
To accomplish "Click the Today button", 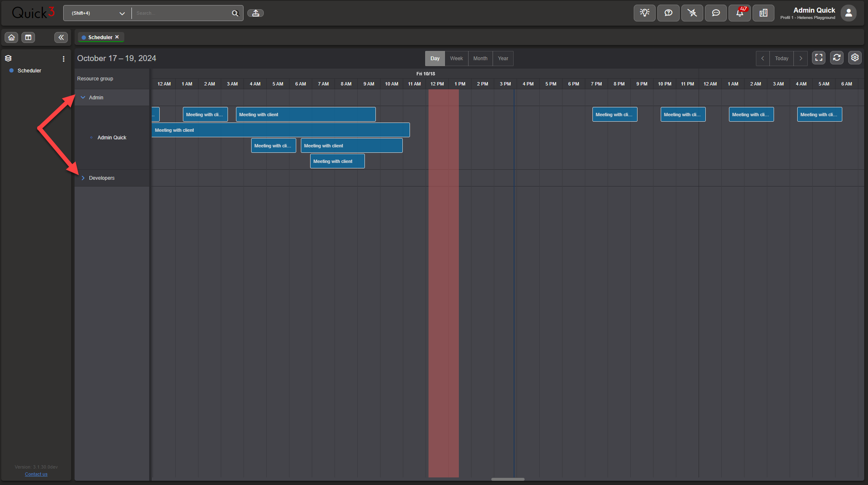I will coord(781,59).
